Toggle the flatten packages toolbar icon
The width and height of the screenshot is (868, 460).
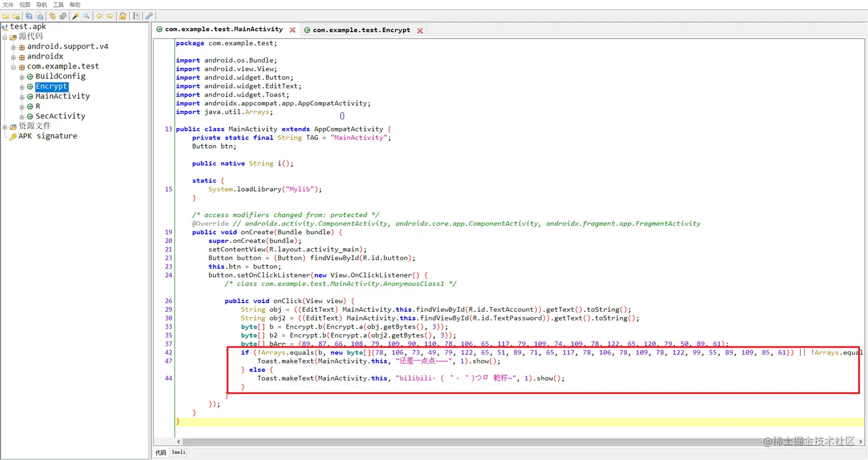[x=63, y=16]
